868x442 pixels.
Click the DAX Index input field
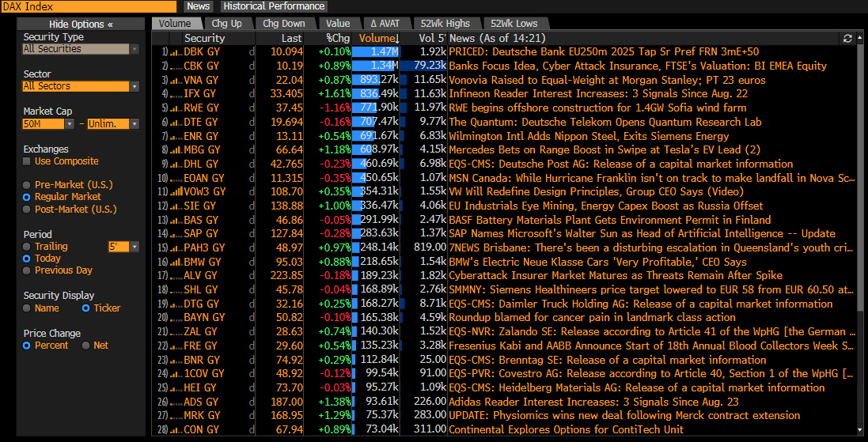click(89, 6)
